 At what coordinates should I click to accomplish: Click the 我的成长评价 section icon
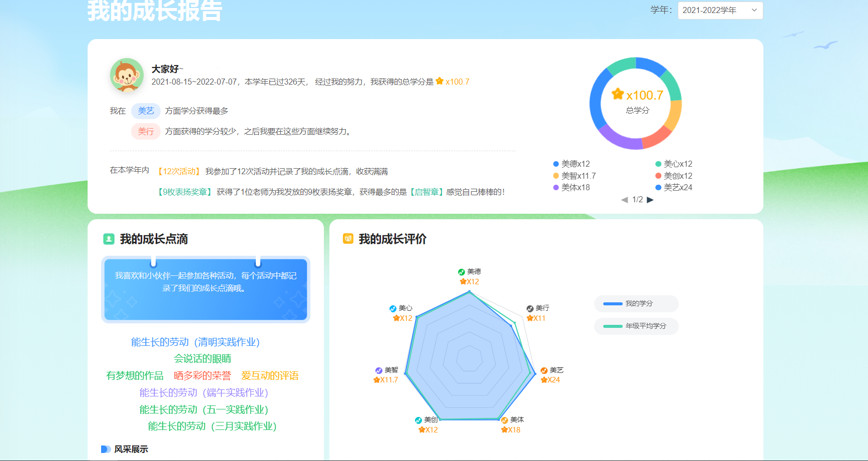pos(348,239)
